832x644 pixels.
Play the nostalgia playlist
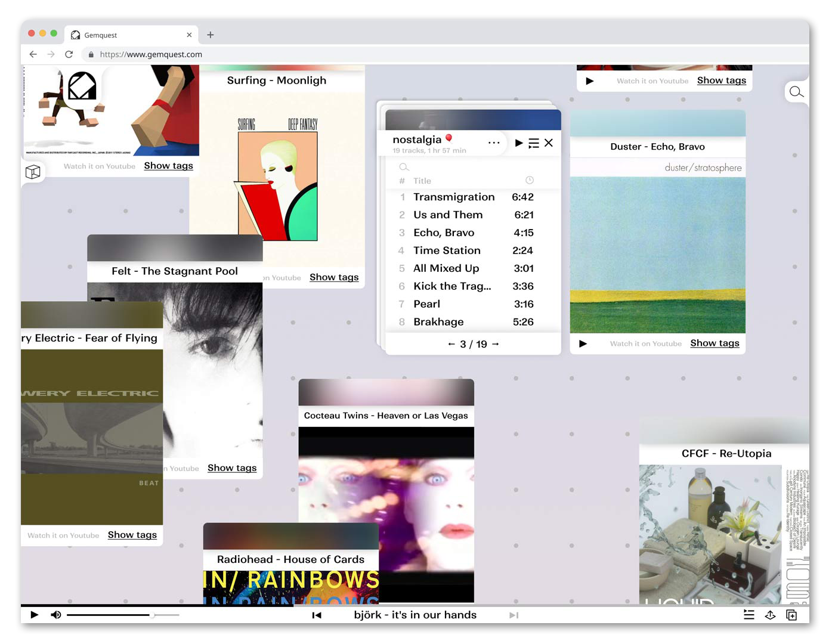coord(518,143)
